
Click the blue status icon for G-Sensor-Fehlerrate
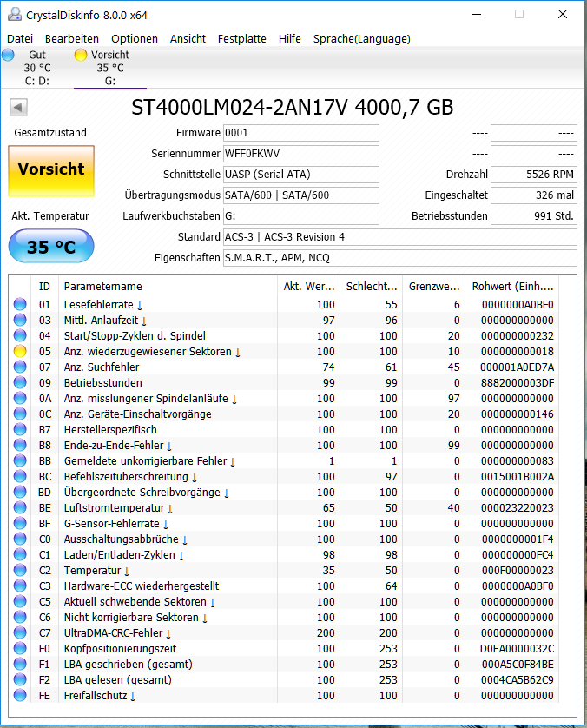(20, 523)
